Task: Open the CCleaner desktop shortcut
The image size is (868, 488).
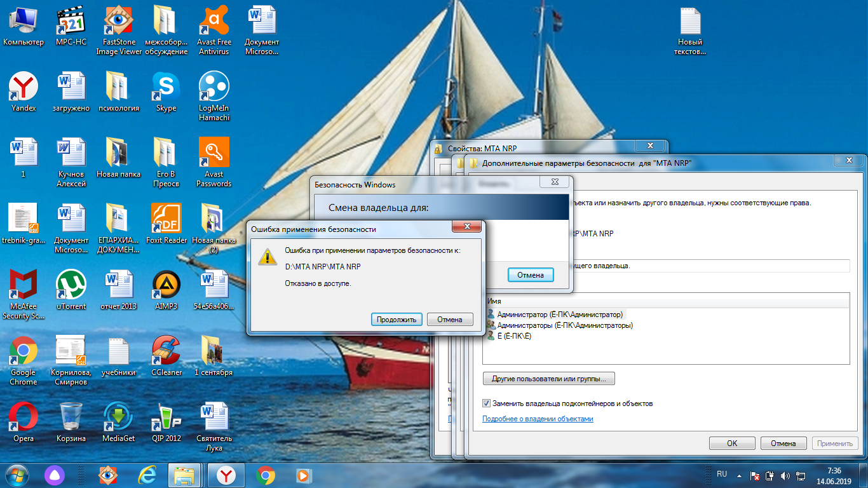Action: tap(166, 356)
